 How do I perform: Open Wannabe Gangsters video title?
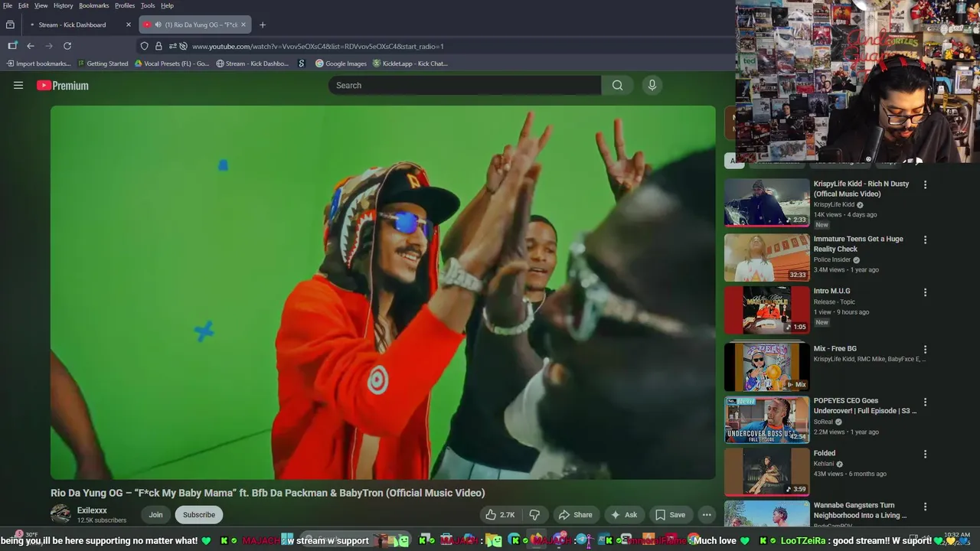point(860,510)
